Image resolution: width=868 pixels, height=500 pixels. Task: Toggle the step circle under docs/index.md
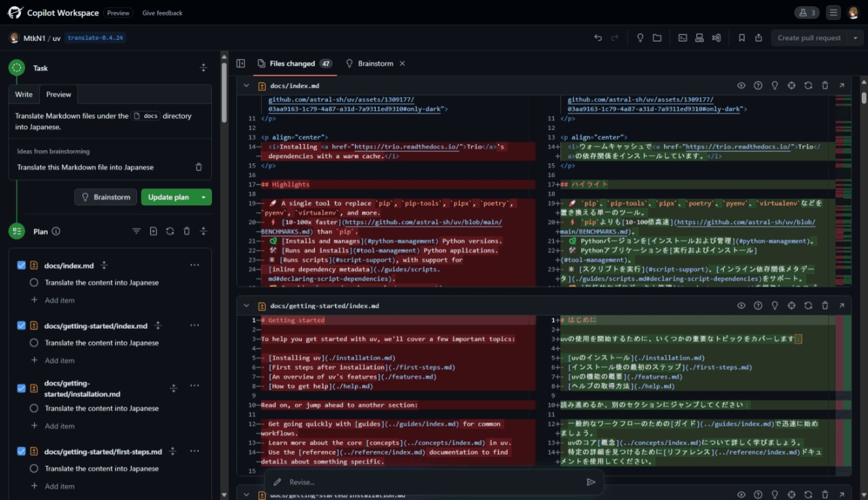34,282
